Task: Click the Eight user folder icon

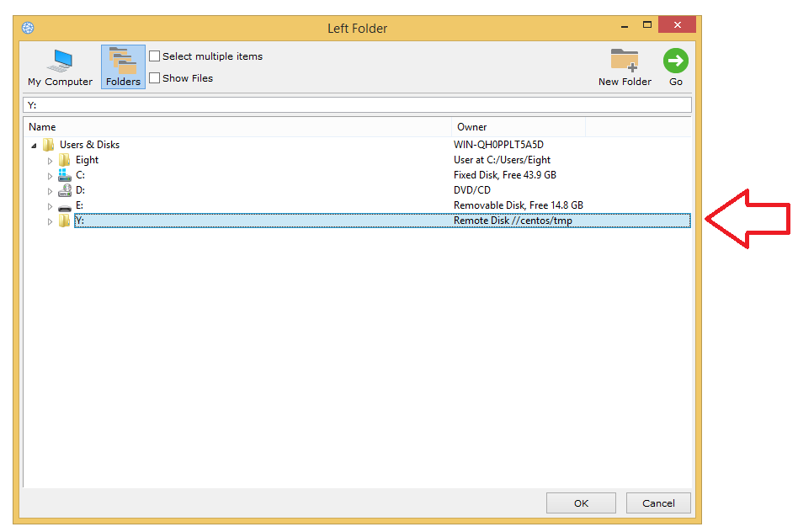Action: [65, 160]
